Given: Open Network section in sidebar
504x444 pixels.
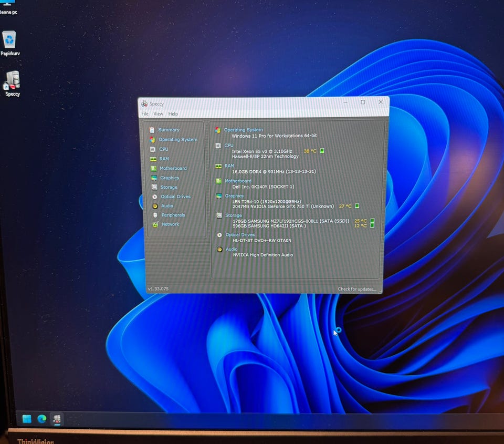Looking at the screenshot, I should pos(170,224).
